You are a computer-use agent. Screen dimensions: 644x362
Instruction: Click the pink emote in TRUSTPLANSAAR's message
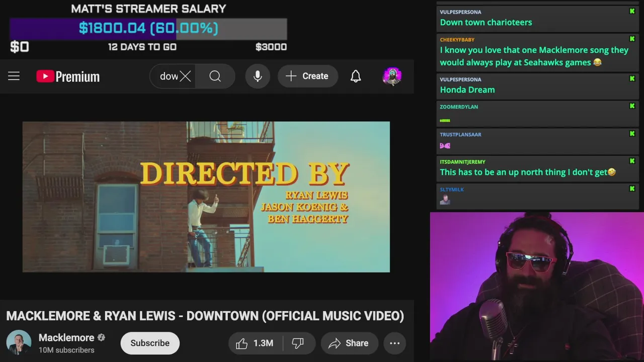pyautogui.click(x=445, y=146)
